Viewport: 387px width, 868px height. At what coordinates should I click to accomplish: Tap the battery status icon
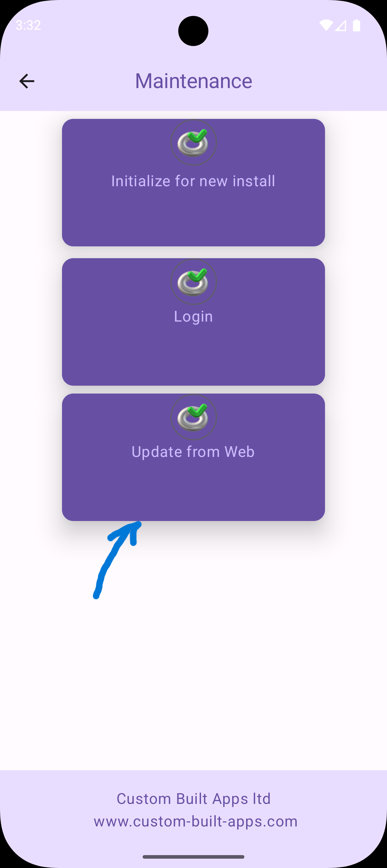[x=356, y=25]
